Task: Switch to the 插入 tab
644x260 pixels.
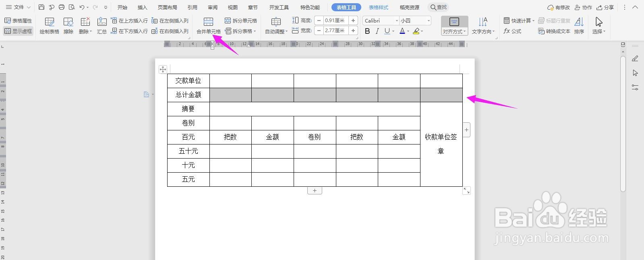Action: pos(143,7)
